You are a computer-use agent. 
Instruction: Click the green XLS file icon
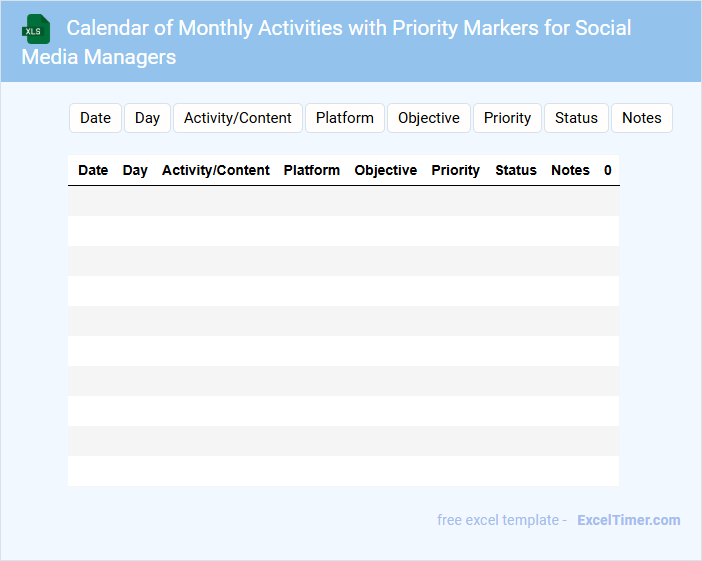point(36,29)
